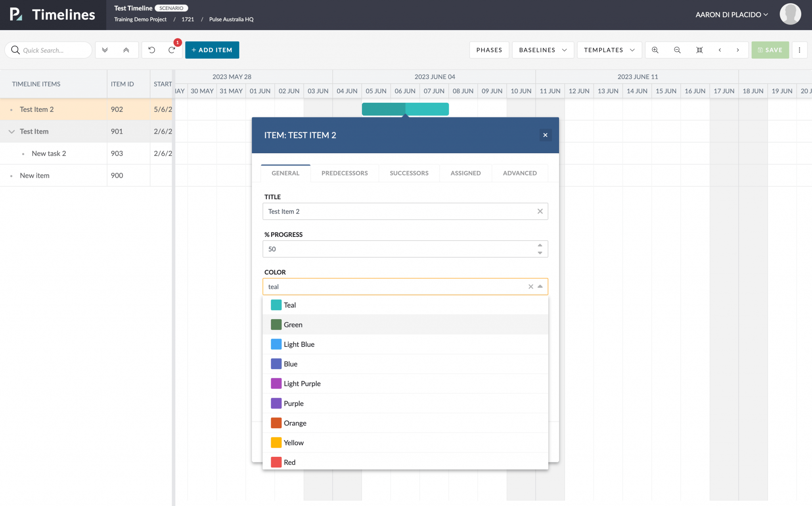Expand the Test Item tree row

(x=11, y=131)
